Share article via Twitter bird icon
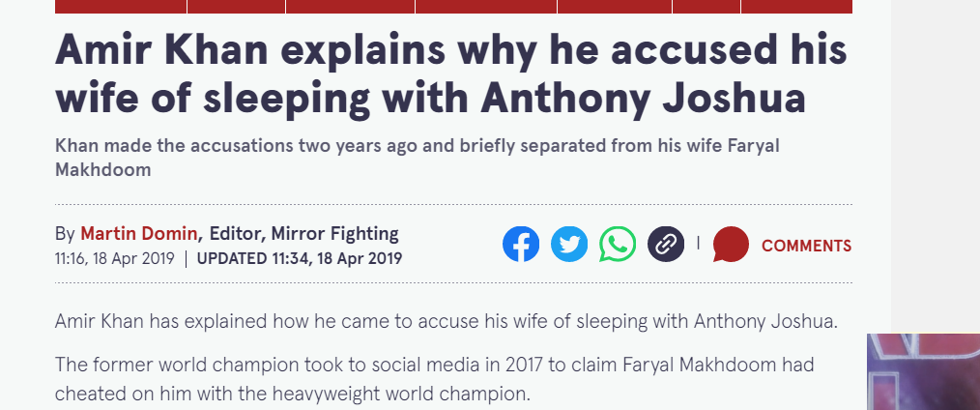Viewport: 980px width, 410px height. pyautogui.click(x=568, y=244)
